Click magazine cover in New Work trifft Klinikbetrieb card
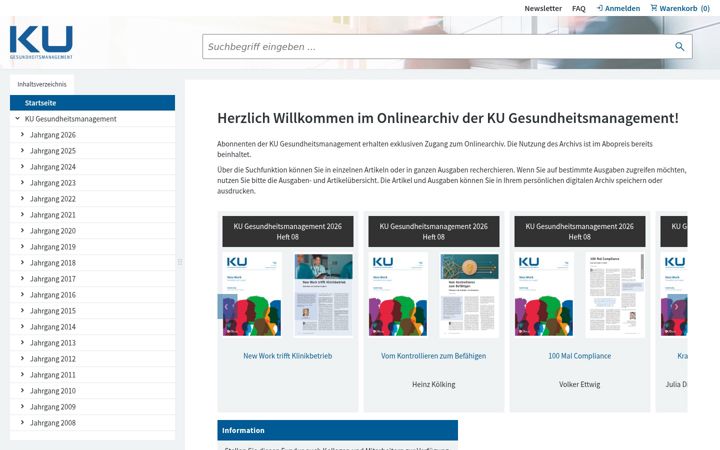The image size is (720, 450). pyautogui.click(x=252, y=295)
